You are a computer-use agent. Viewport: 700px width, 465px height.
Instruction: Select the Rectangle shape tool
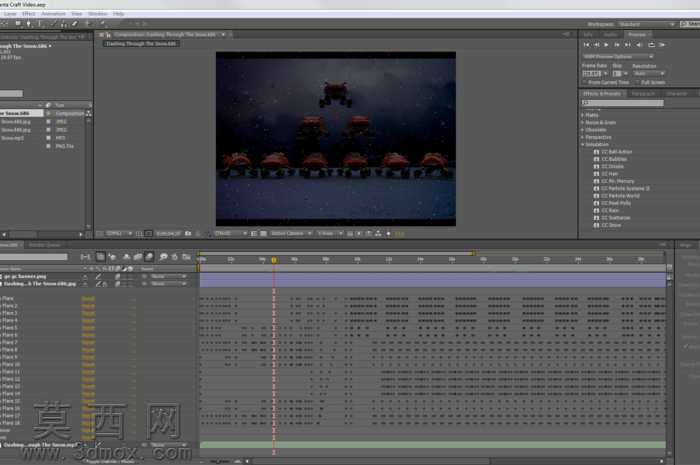(18, 24)
